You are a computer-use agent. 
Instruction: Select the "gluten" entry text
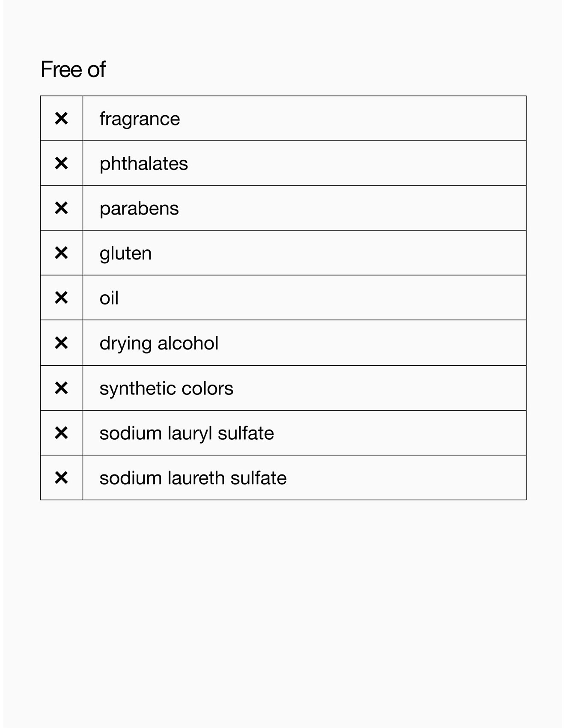pos(125,254)
